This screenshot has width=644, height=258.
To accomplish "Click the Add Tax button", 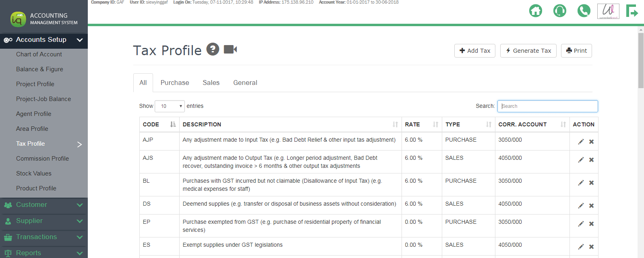I will (474, 51).
